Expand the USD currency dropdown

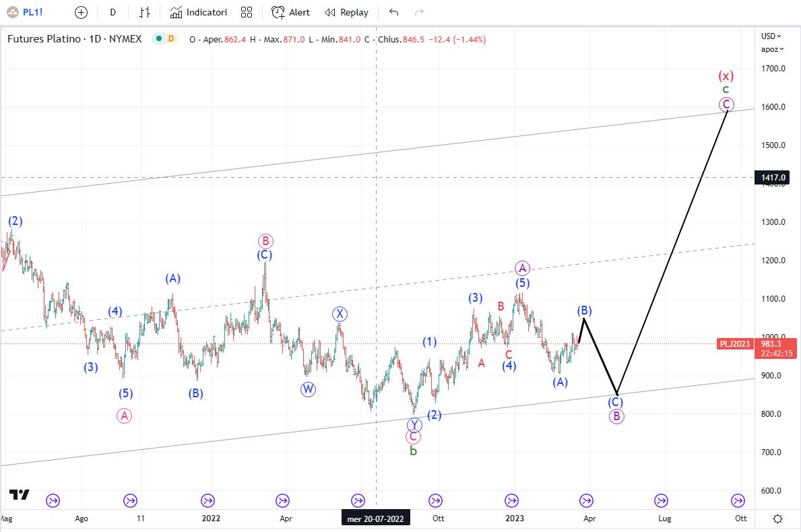pyautogui.click(x=771, y=36)
